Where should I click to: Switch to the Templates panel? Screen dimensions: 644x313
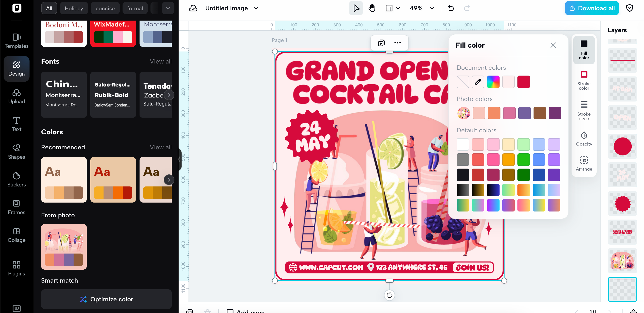(16, 41)
